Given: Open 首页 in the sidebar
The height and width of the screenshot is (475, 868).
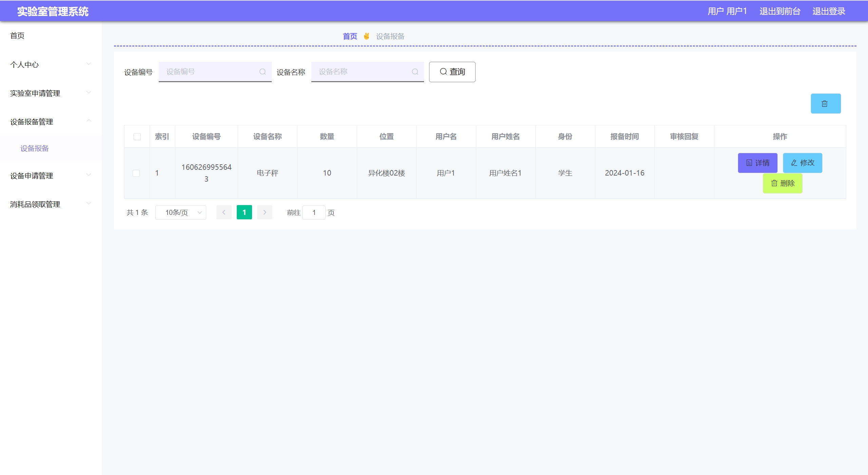Looking at the screenshot, I should click(17, 36).
